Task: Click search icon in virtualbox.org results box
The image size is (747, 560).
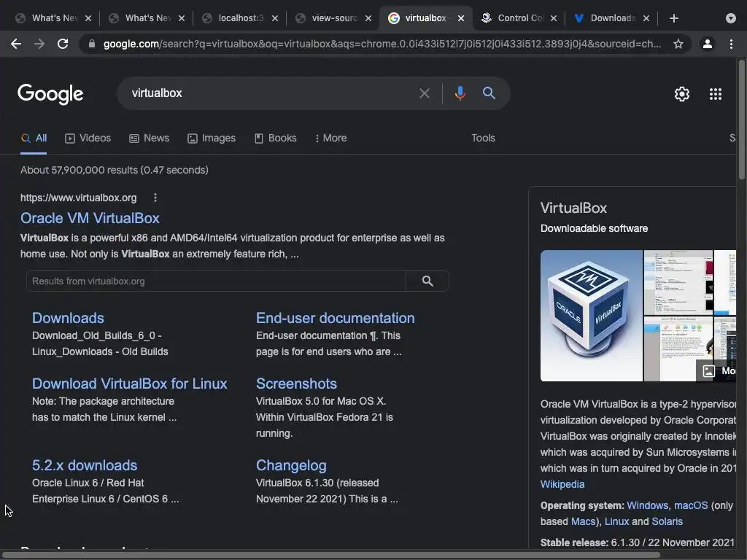Action: click(x=427, y=281)
